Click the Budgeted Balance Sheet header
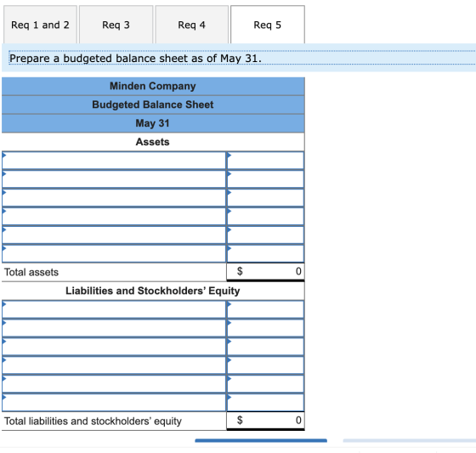Viewport: 476px width, 453px height. (x=153, y=105)
